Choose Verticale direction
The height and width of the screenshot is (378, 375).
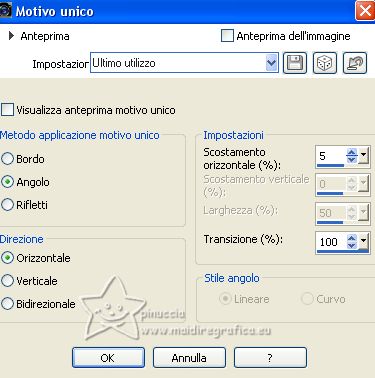(x=7, y=281)
